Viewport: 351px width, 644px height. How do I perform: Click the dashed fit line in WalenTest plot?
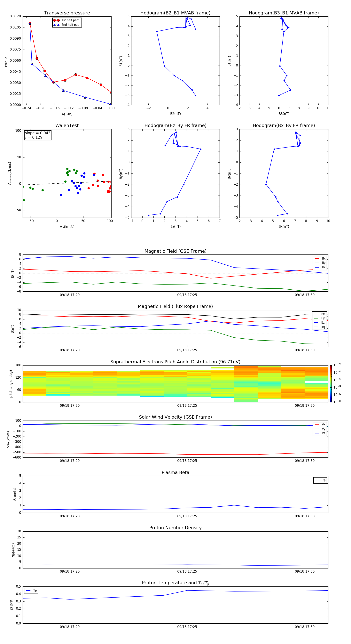67,183
